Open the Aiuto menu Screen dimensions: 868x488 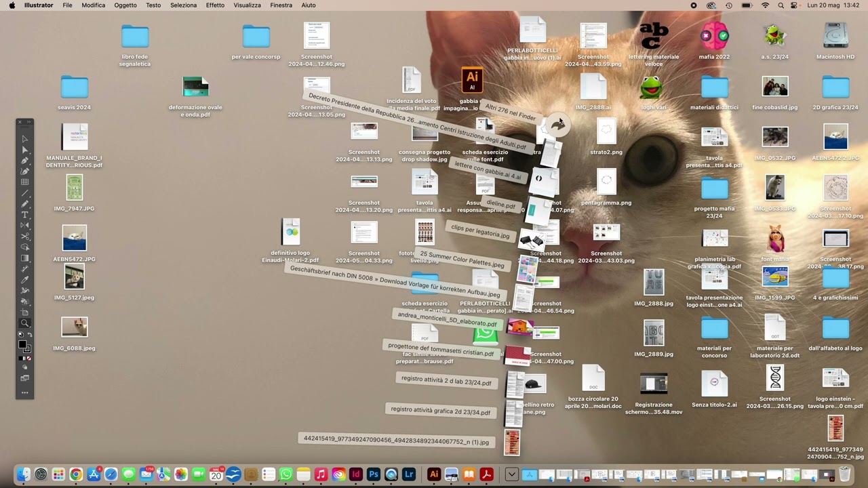point(309,5)
